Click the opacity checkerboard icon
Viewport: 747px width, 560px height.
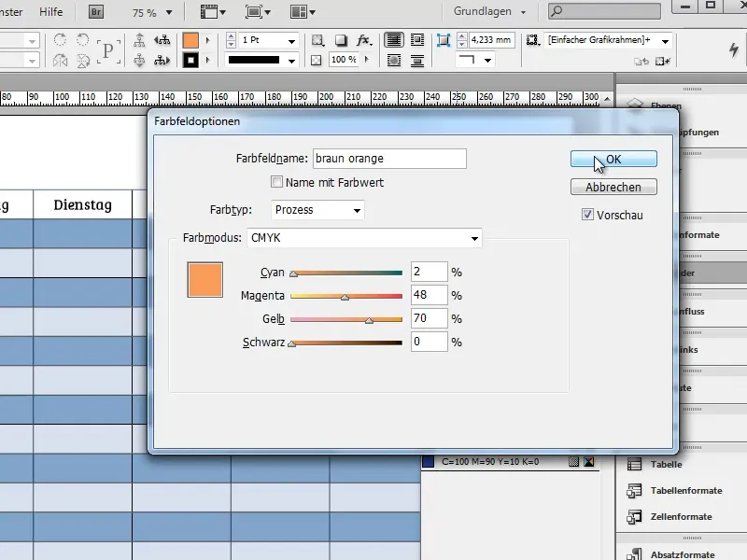[316, 61]
